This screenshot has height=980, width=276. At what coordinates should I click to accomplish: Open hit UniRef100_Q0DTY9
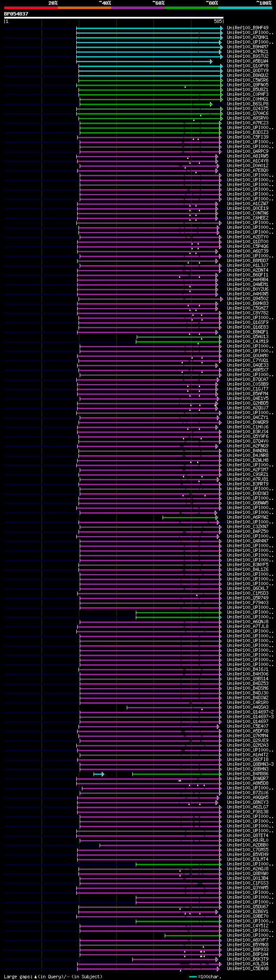(x=248, y=70)
